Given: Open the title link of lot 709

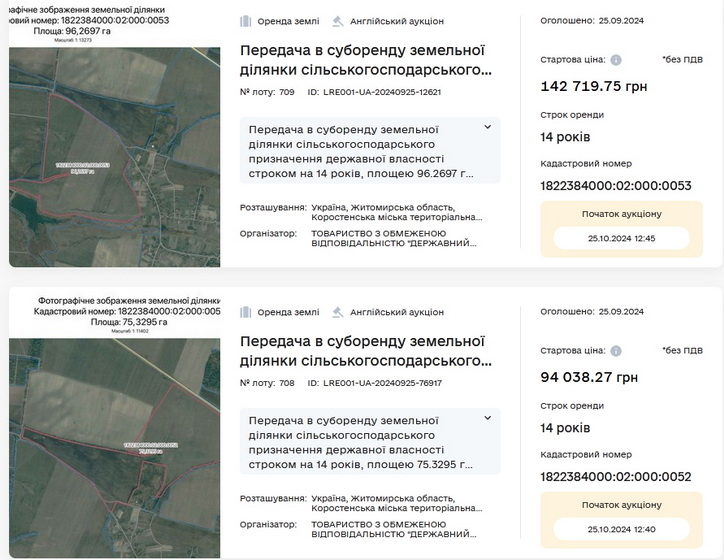Looking at the screenshot, I should pyautogui.click(x=366, y=60).
